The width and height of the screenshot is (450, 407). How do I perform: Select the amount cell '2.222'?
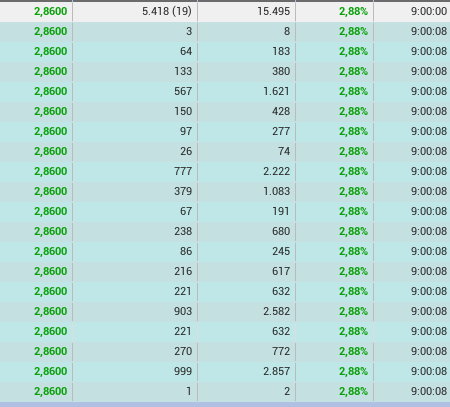click(x=246, y=171)
